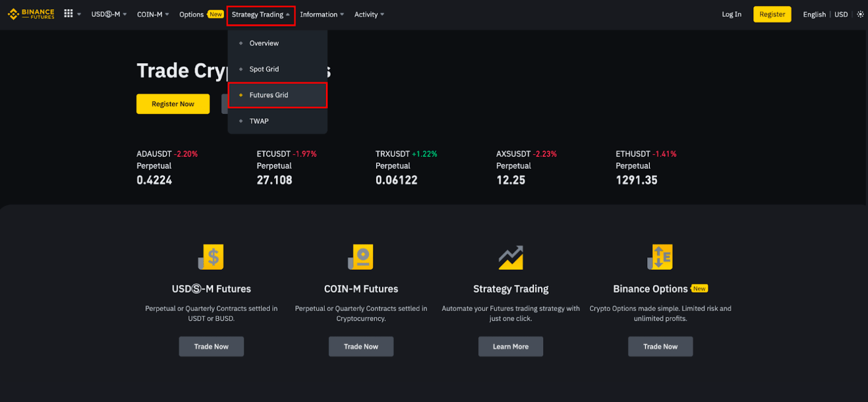This screenshot has height=402, width=868.
Task: Open the AXSUSDT perpetual ticker
Action: click(x=526, y=167)
